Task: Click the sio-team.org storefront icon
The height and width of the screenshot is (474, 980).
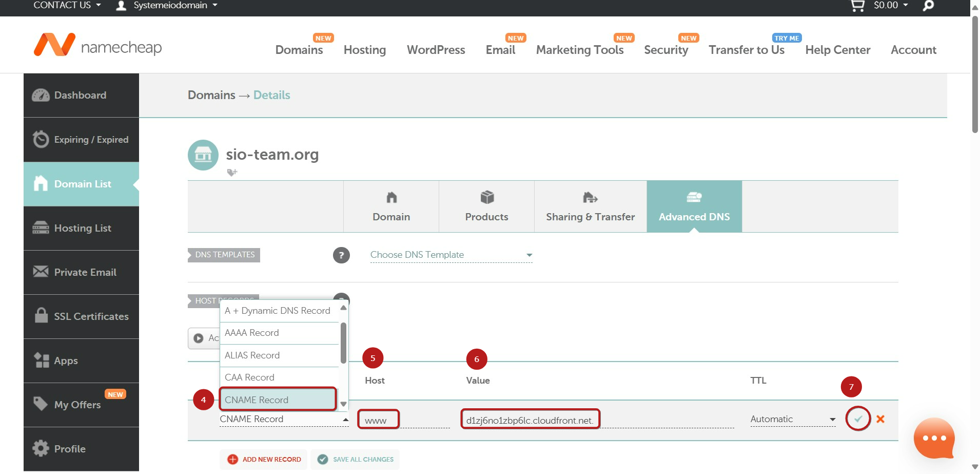Action: point(203,155)
